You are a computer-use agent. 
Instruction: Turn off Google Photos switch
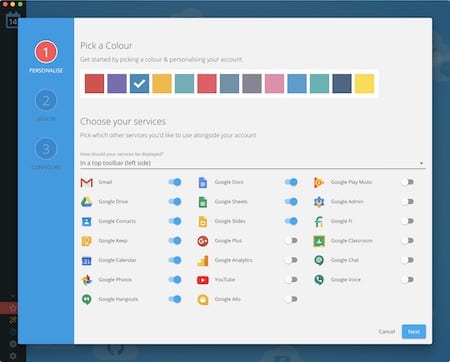tap(175, 279)
